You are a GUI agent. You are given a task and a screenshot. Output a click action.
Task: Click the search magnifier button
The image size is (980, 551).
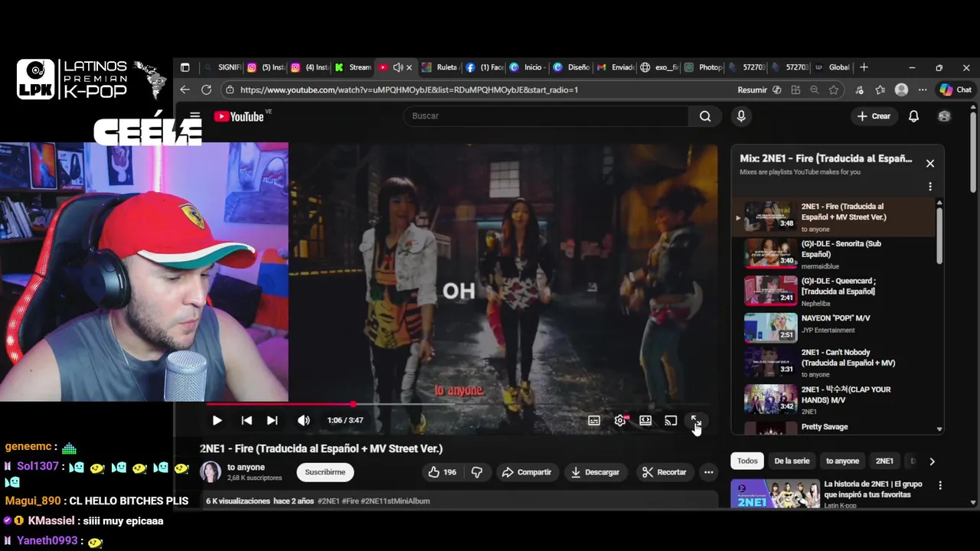click(705, 116)
